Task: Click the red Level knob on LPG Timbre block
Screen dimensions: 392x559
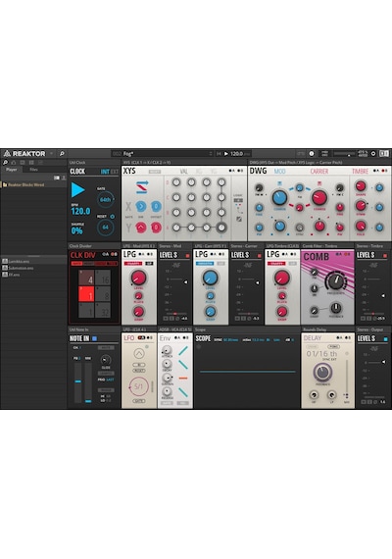Action: coord(282,278)
